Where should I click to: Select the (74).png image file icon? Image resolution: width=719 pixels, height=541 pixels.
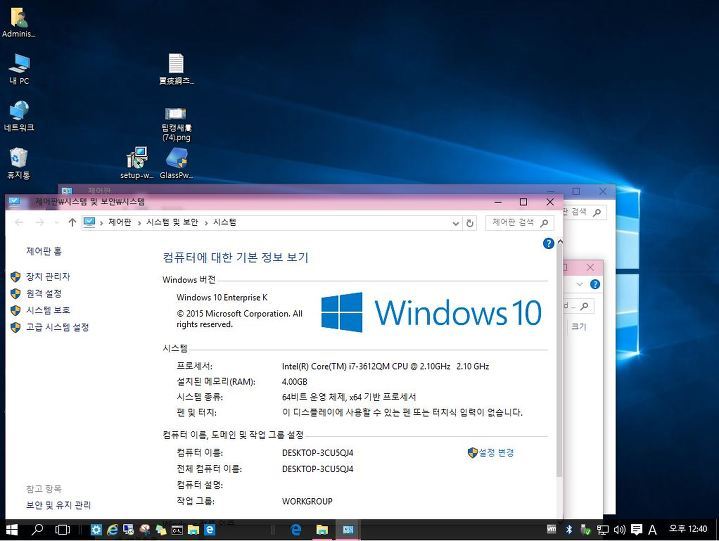176,124
